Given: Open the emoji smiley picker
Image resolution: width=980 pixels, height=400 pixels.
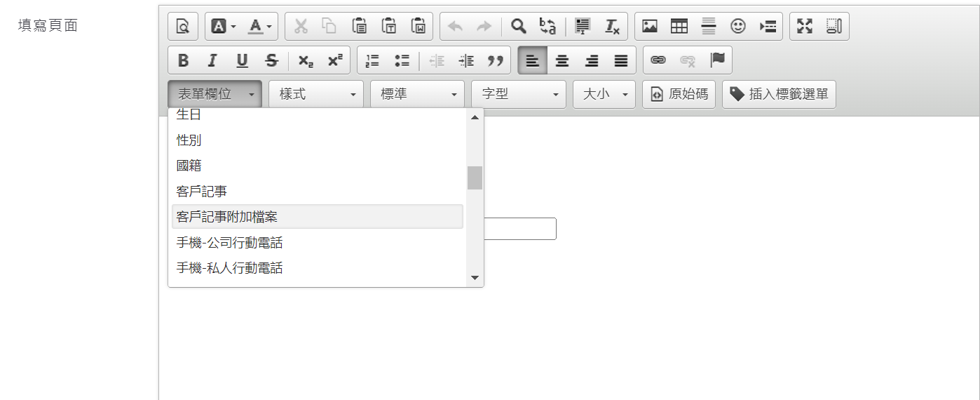Looking at the screenshot, I should pos(737,26).
